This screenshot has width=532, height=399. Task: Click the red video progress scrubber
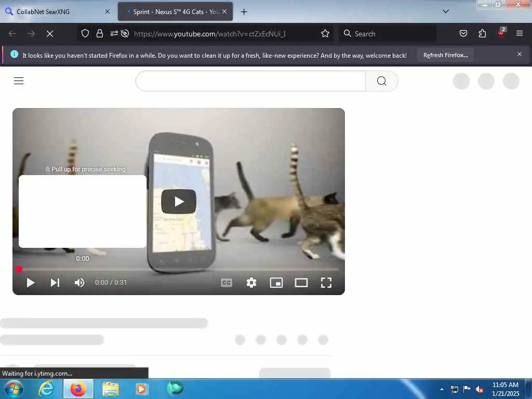click(x=19, y=270)
